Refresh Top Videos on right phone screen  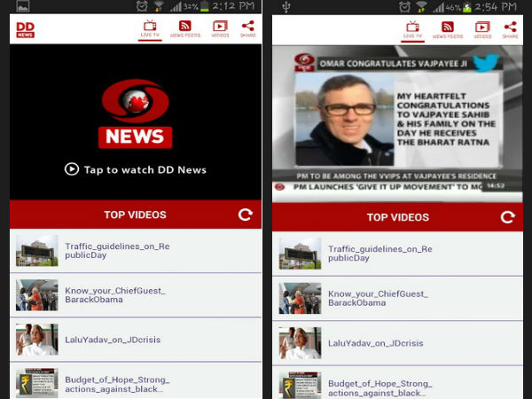pos(507,217)
